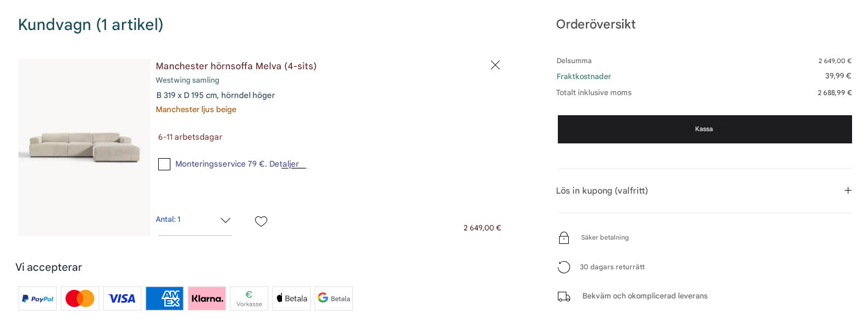This screenshot has width=868, height=334.
Task: Click the Google Pay Betala icon
Action: pyautogui.click(x=333, y=298)
